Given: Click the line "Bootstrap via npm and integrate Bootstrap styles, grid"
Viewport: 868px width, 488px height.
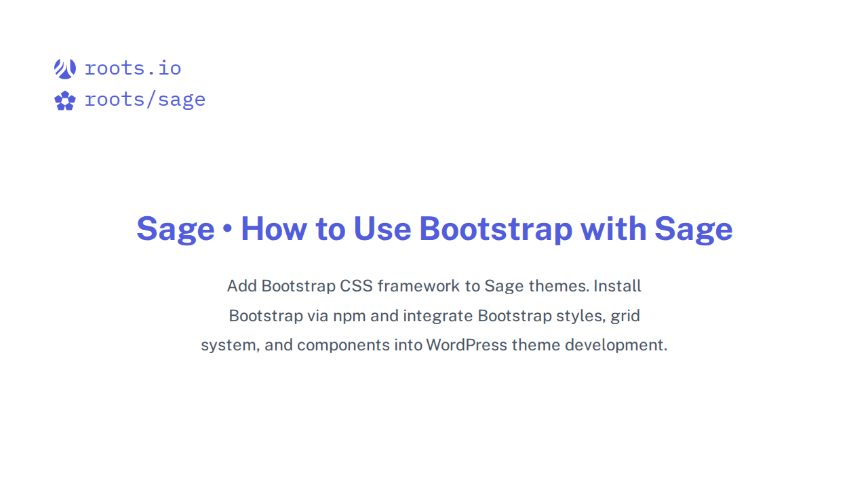Looking at the screenshot, I should tap(434, 316).
